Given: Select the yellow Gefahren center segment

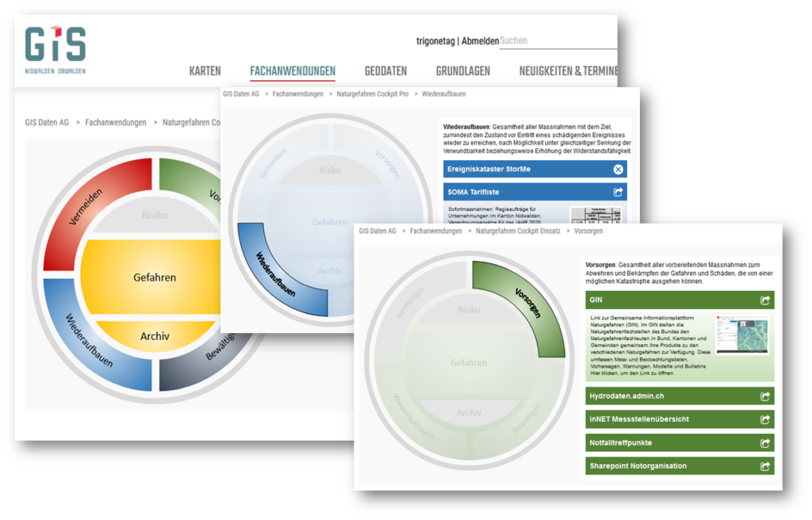Looking at the screenshot, I should (x=155, y=277).
